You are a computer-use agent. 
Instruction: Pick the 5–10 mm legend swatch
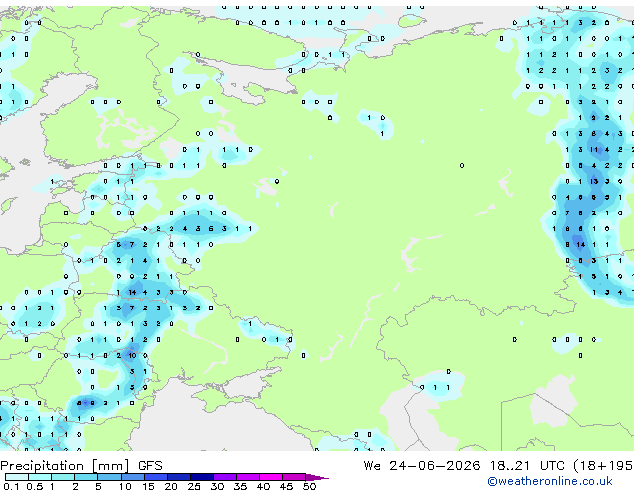tap(109, 477)
